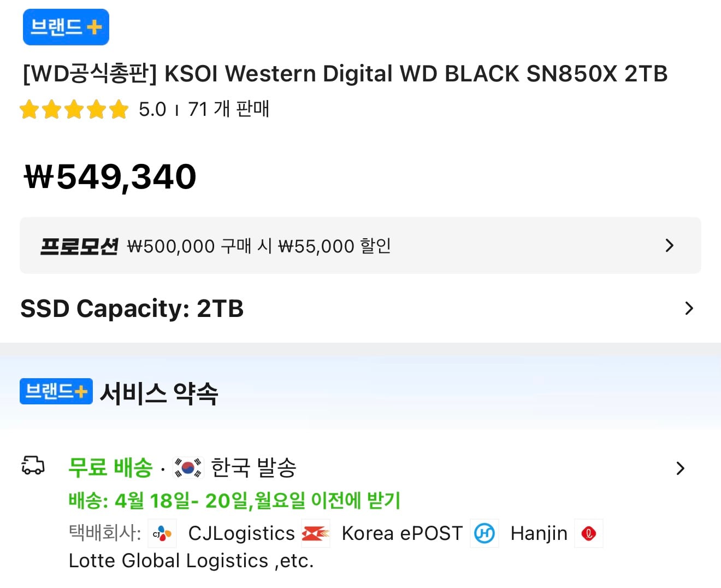Screen dimensions: 721x588
Task: Click the Lotte Global Logistics logo icon
Action: tap(589, 533)
